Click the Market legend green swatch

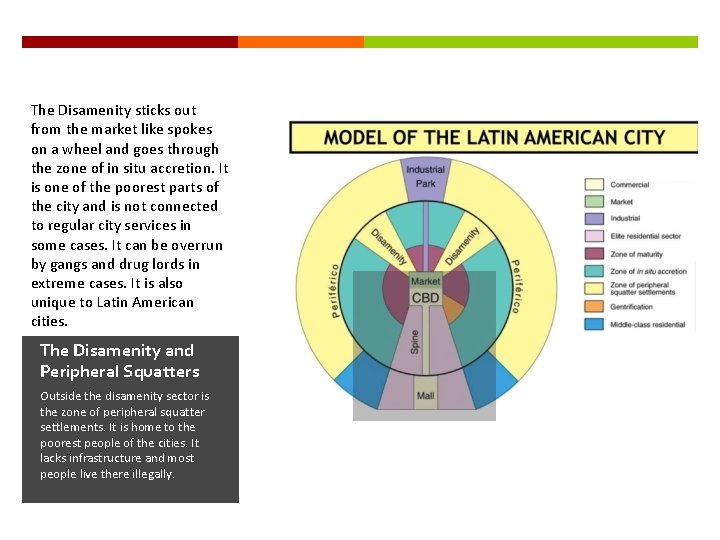click(594, 202)
